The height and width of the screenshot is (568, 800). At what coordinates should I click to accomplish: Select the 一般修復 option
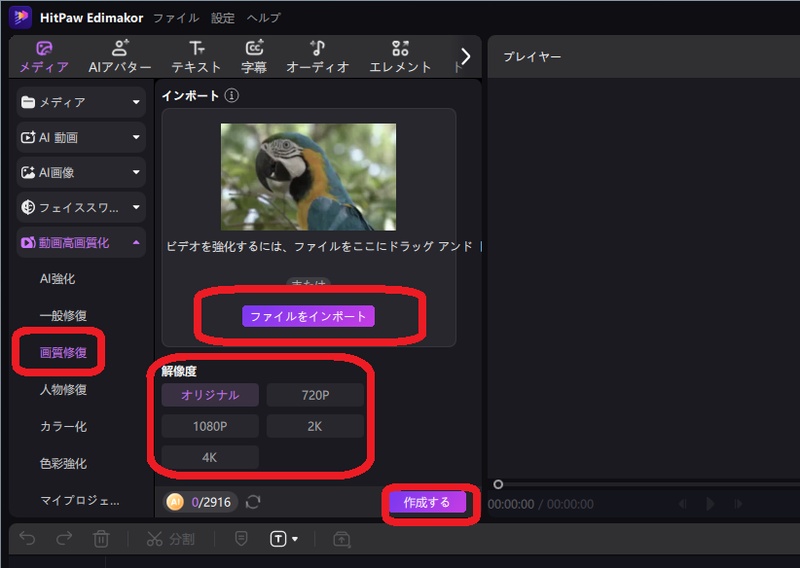[x=63, y=315]
